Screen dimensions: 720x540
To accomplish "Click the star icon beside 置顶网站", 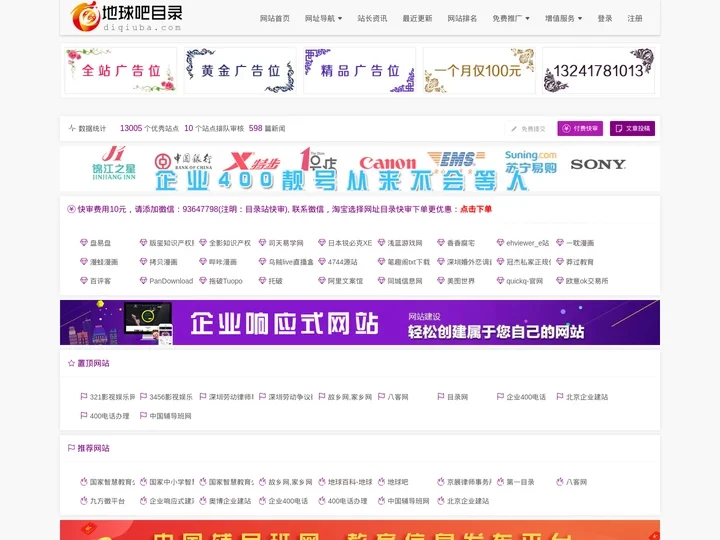I will click(x=71, y=363).
